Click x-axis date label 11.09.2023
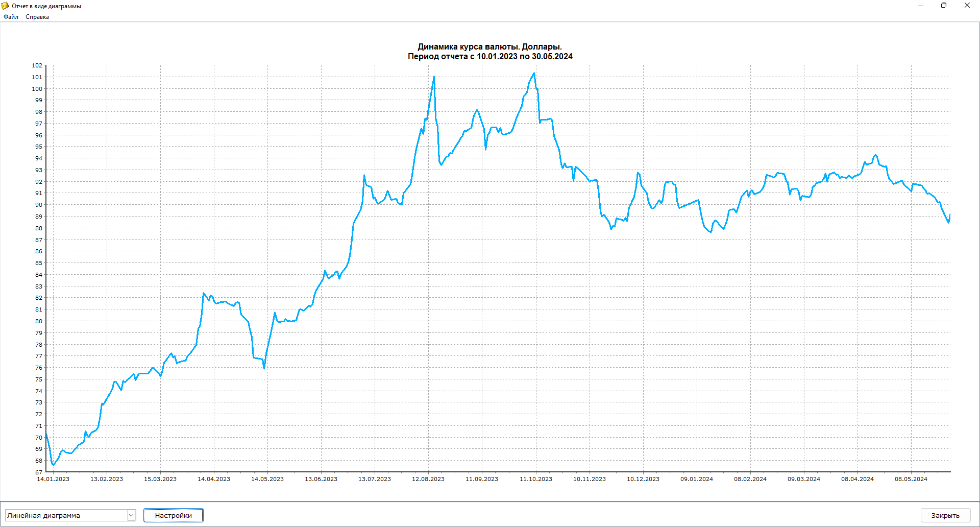The image size is (980, 527). point(482,479)
